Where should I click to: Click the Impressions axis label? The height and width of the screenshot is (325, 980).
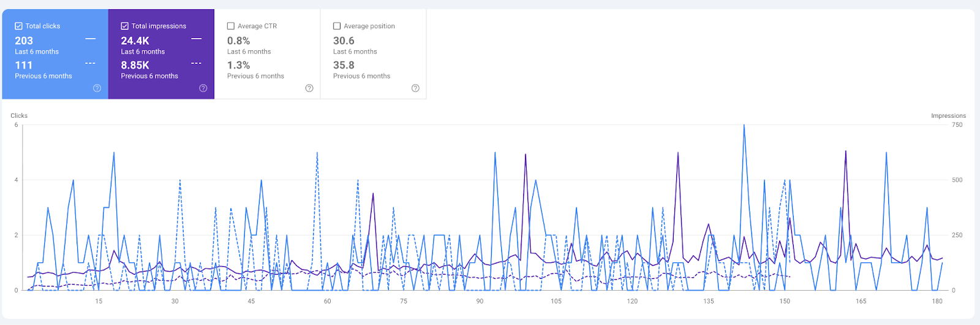pos(948,115)
